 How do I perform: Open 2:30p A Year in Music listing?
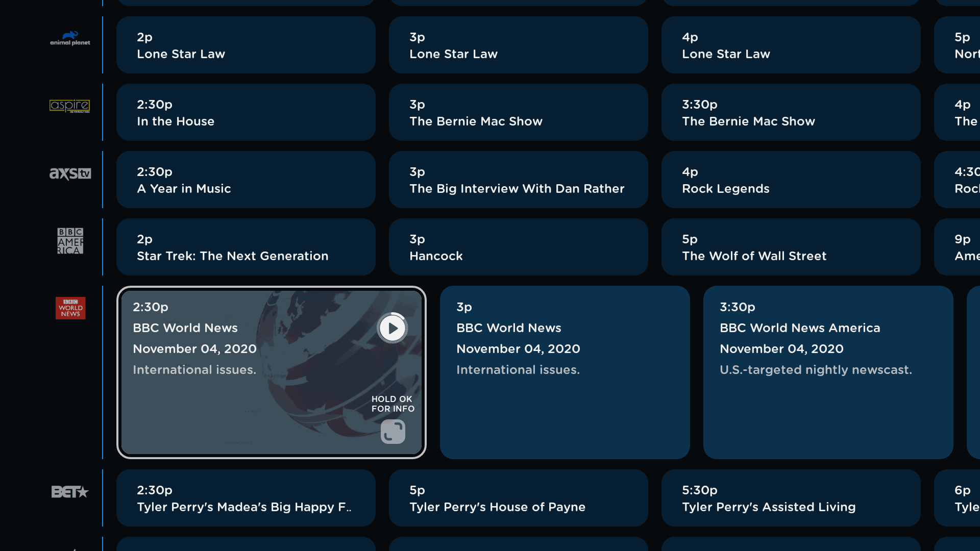(246, 180)
